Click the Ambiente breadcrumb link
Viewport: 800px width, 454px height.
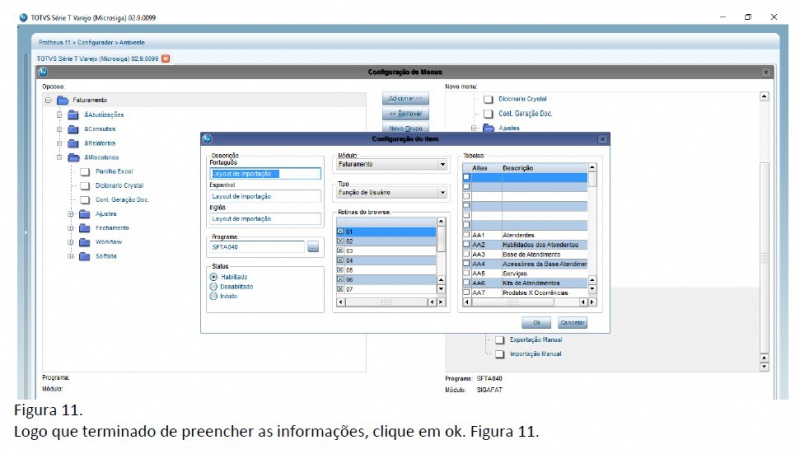pos(132,42)
